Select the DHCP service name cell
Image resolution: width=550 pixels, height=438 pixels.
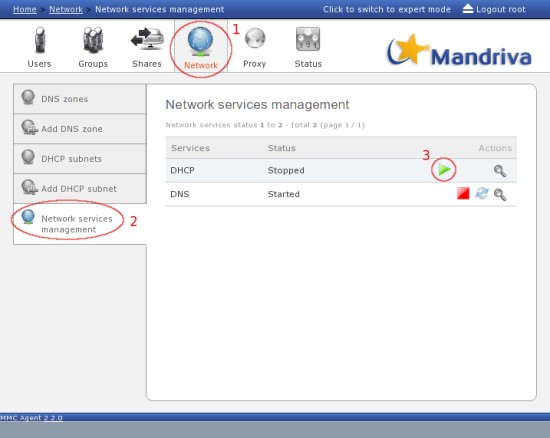182,170
